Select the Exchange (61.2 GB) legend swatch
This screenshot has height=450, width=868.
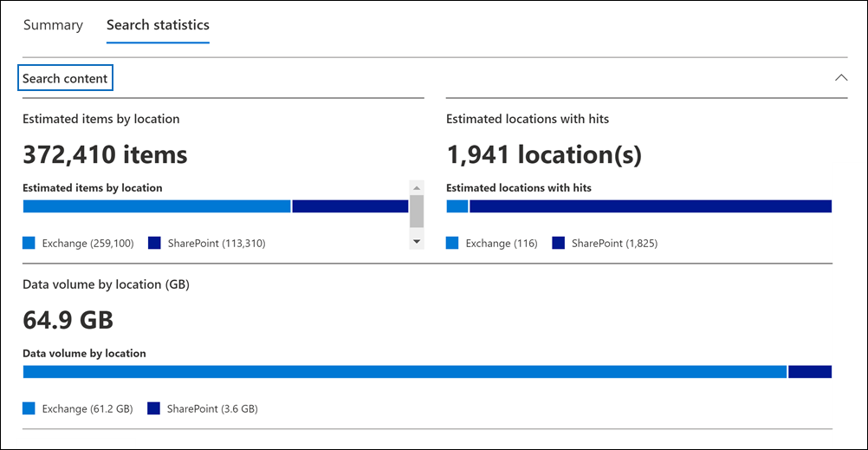pyautogui.click(x=29, y=408)
